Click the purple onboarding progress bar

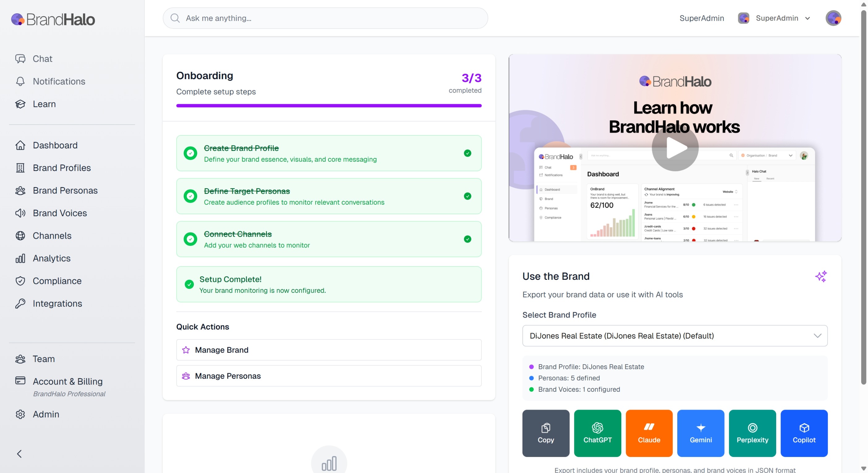[x=329, y=106]
